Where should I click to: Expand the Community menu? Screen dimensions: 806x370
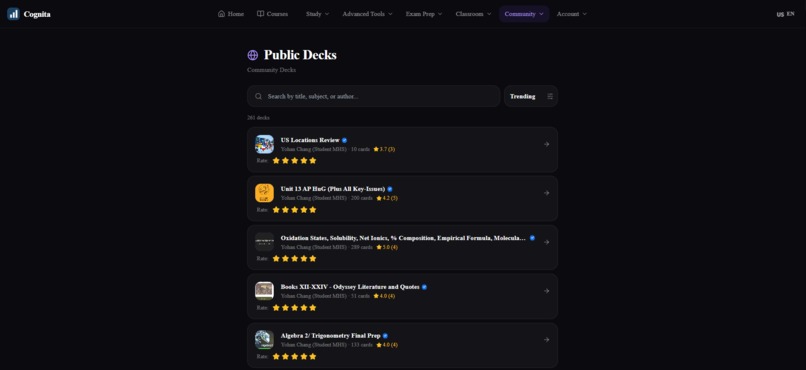(524, 14)
